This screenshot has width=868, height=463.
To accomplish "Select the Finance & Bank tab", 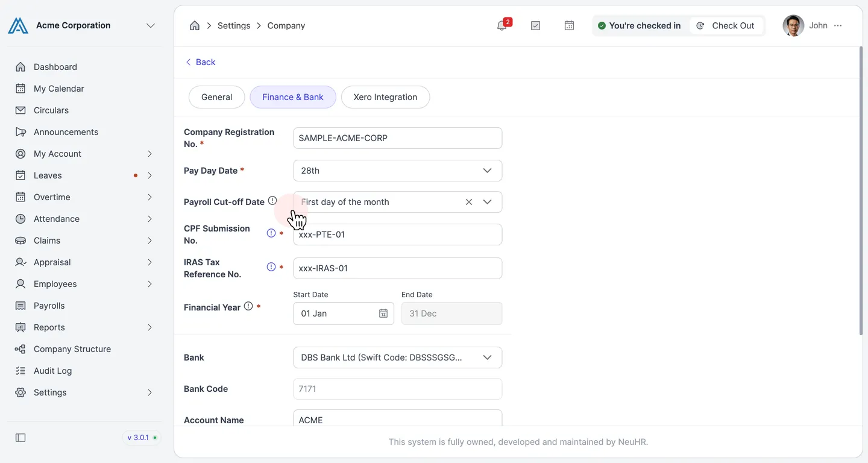I will coord(293,97).
